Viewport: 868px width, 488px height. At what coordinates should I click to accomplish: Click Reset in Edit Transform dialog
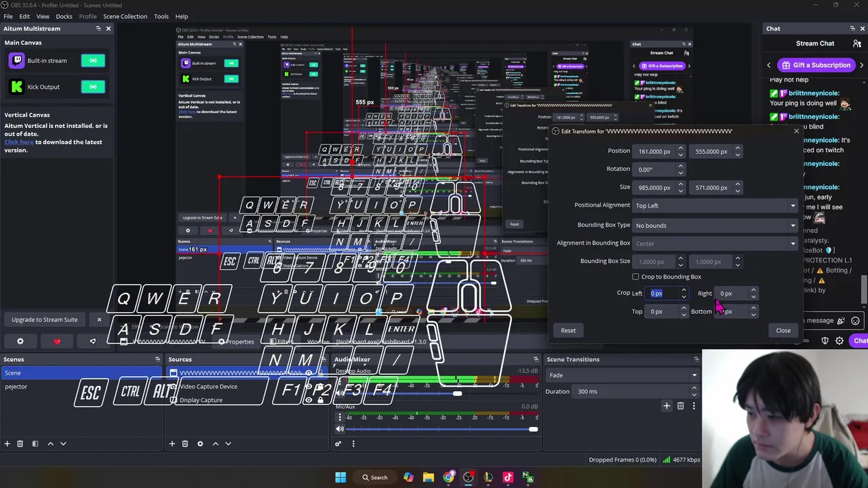point(568,331)
